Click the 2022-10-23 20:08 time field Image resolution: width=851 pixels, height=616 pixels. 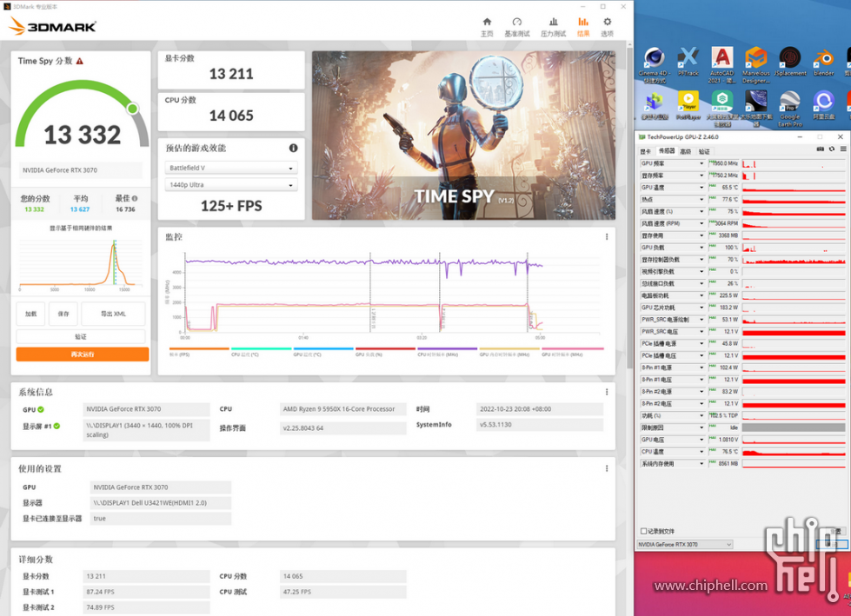pos(539,409)
